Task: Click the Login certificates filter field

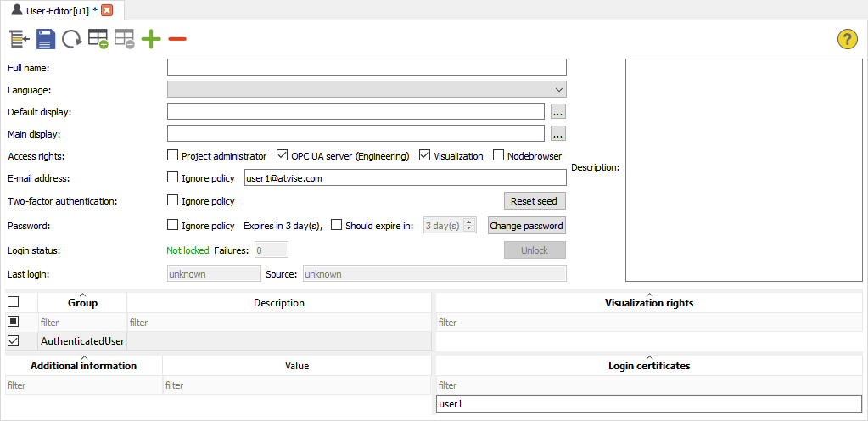Action: click(x=649, y=385)
